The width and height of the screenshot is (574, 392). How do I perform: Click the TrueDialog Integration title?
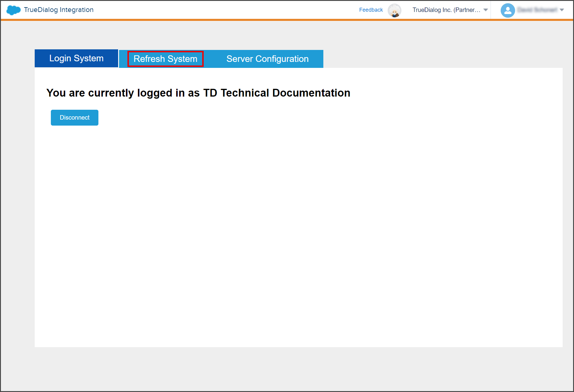pyautogui.click(x=59, y=10)
